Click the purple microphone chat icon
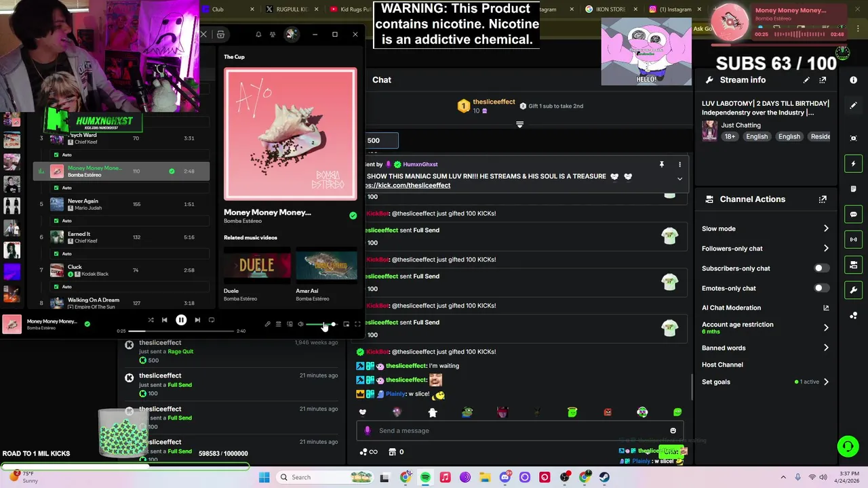The image size is (868, 488). coord(368,430)
